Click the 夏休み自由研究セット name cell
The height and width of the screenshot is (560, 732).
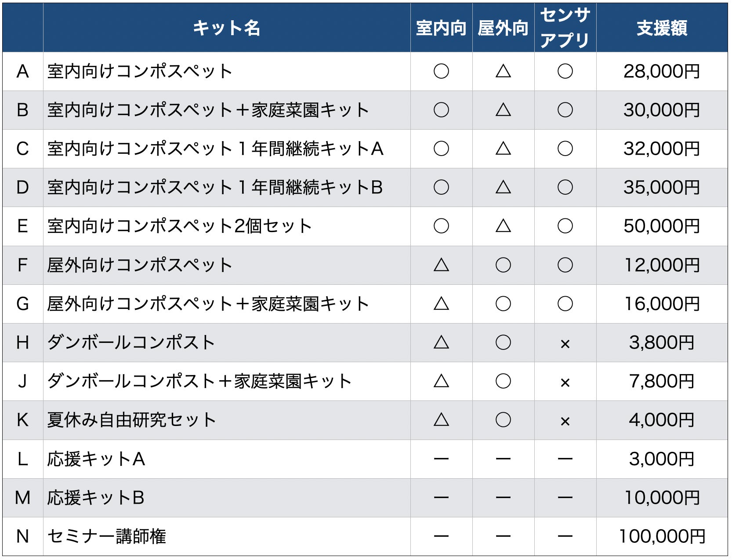(x=131, y=420)
